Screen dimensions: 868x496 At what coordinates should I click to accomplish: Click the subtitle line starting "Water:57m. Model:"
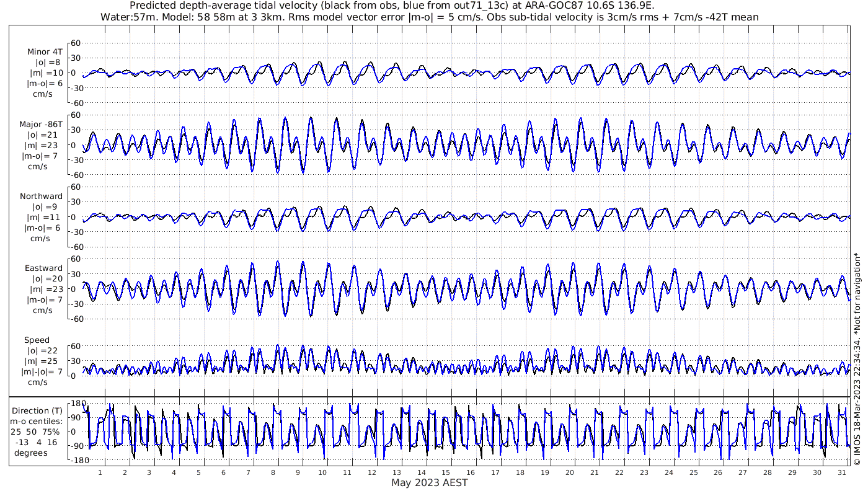(x=429, y=17)
